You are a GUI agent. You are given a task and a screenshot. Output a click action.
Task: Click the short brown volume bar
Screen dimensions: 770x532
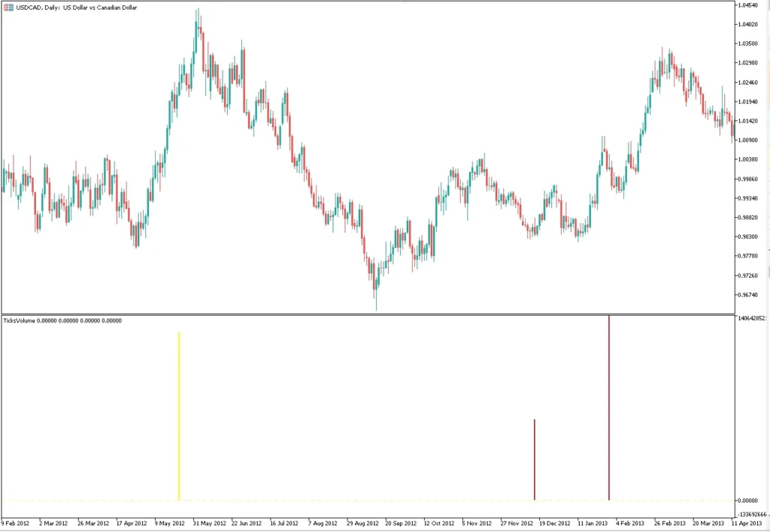pyautogui.click(x=535, y=459)
